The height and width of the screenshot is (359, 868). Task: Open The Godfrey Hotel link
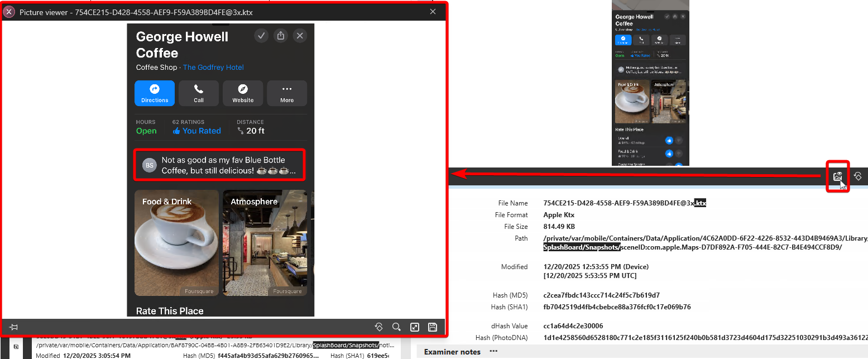click(213, 68)
